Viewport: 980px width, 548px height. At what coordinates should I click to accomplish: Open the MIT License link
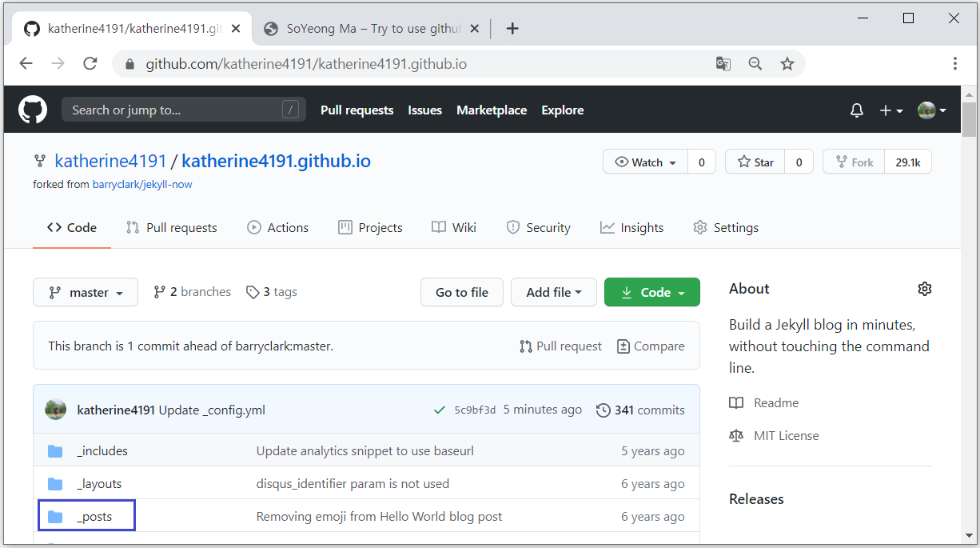774,436
